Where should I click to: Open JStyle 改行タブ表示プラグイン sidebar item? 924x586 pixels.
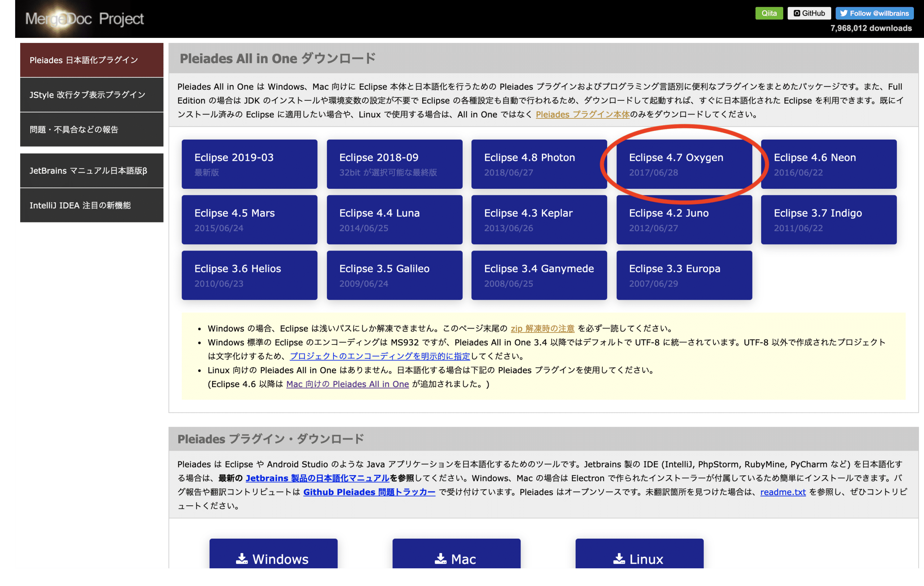pos(92,95)
